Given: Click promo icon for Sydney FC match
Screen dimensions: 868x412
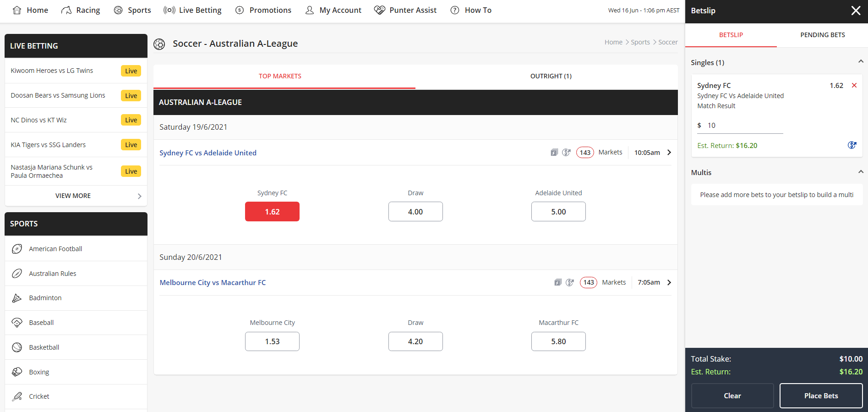Looking at the screenshot, I should [x=567, y=153].
